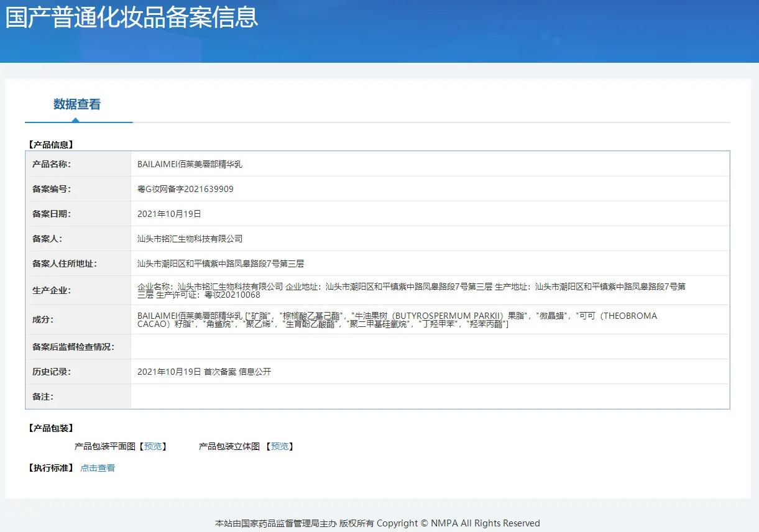Click the 成分 ingredients list text
The width and height of the screenshot is (759, 532).
[x=397, y=319]
